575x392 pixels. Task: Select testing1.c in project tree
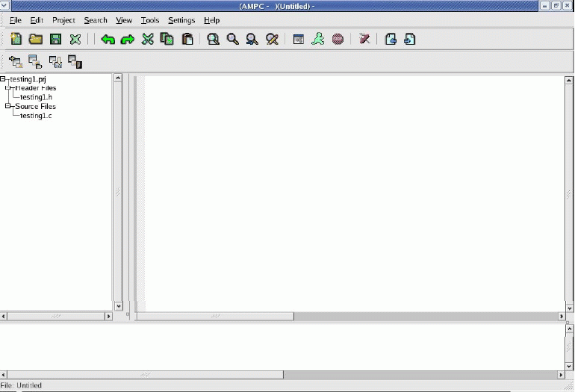36,116
